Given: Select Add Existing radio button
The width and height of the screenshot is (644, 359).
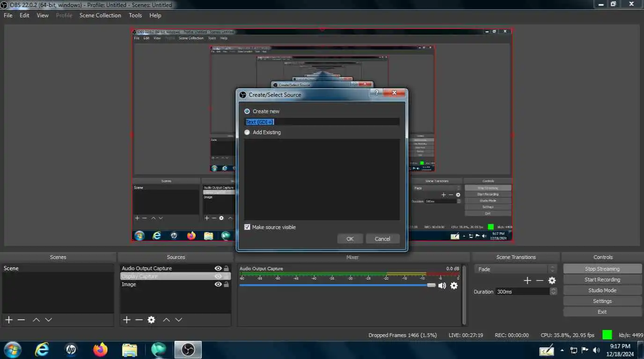Looking at the screenshot, I should (x=247, y=132).
